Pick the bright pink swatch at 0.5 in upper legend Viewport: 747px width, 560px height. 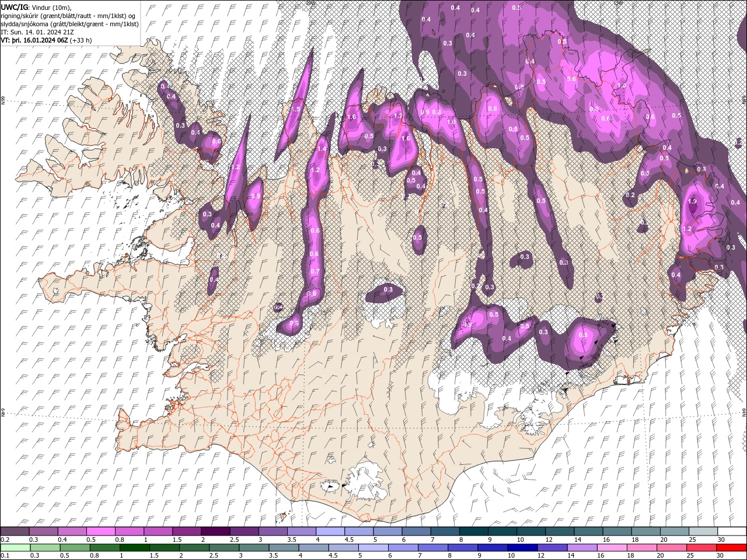(x=100, y=531)
